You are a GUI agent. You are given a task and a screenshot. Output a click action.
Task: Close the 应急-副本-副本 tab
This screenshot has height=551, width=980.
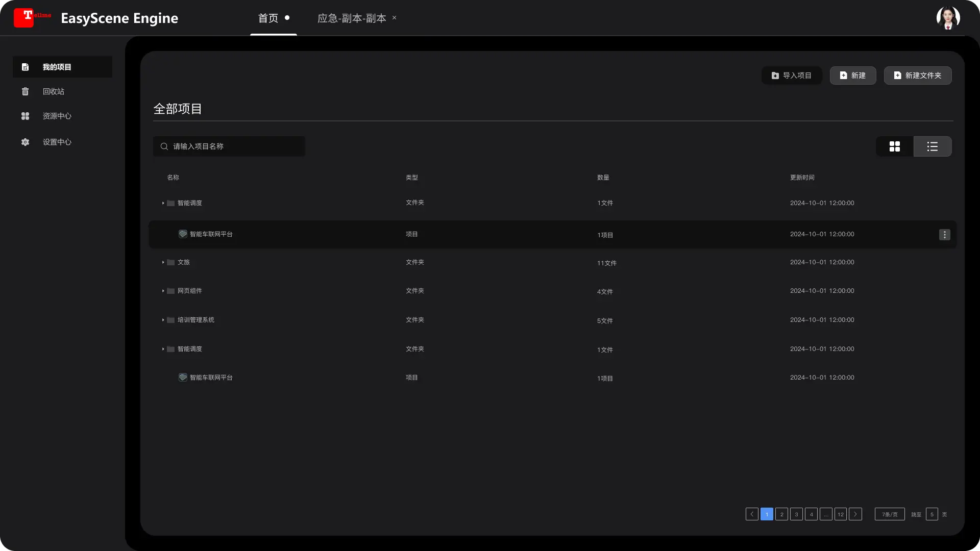click(x=394, y=18)
